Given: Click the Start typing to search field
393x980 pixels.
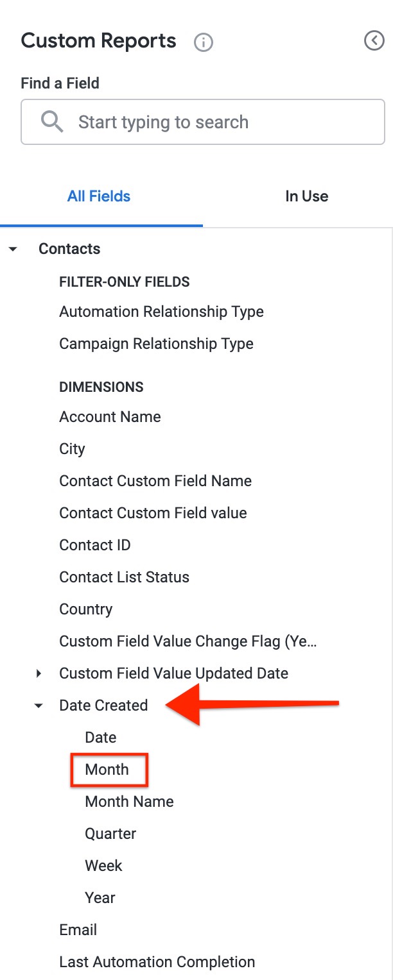Looking at the screenshot, I should (x=203, y=122).
